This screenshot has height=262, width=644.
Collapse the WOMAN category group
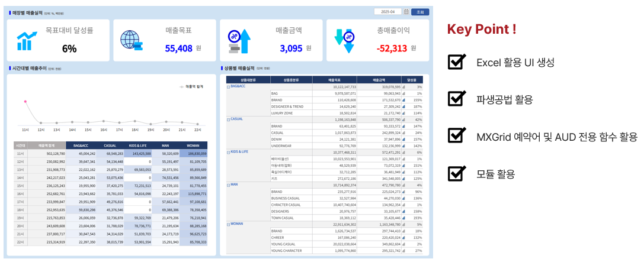click(228, 224)
